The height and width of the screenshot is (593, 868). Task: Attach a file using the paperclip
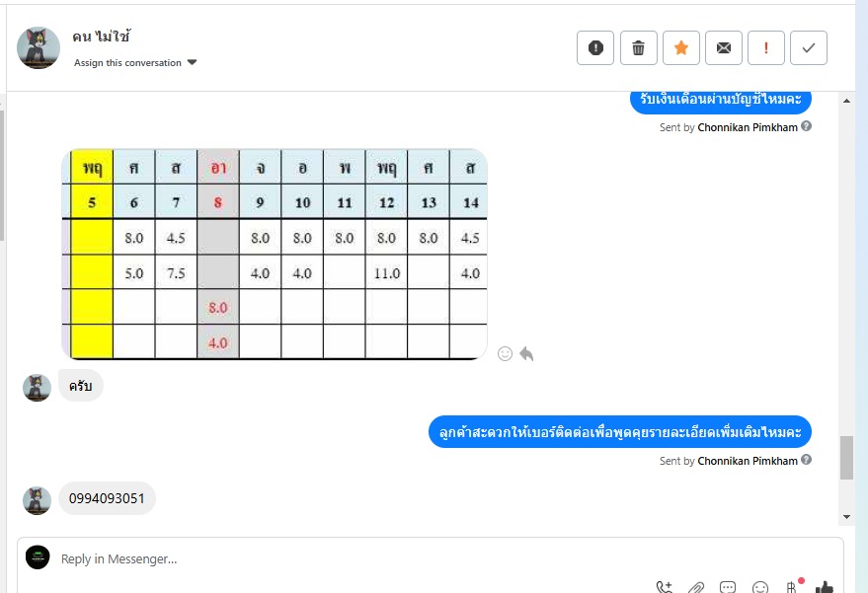coord(696,587)
